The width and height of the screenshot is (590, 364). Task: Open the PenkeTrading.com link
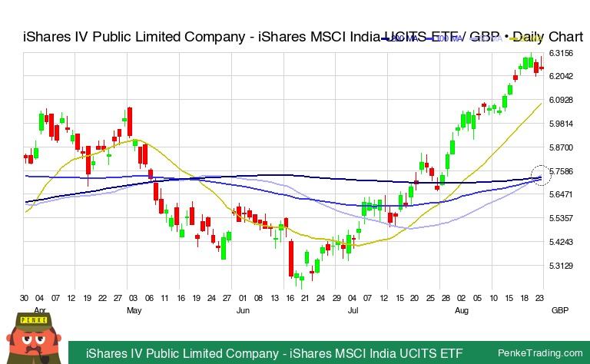click(x=540, y=352)
